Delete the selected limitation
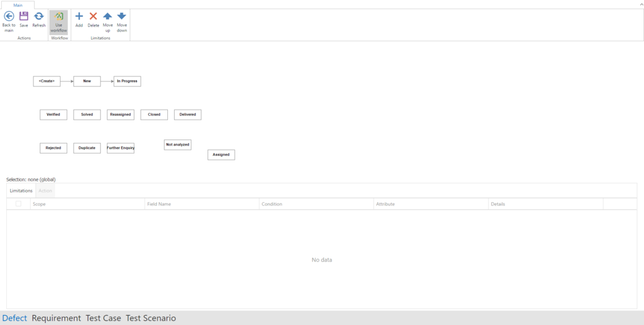The height and width of the screenshot is (325, 644). [93, 17]
